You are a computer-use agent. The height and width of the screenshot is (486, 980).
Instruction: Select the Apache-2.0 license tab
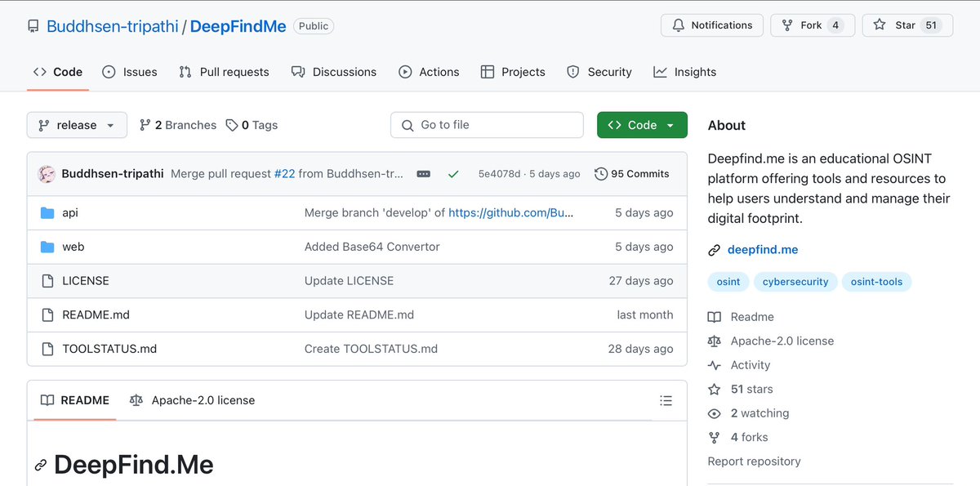[x=192, y=400]
